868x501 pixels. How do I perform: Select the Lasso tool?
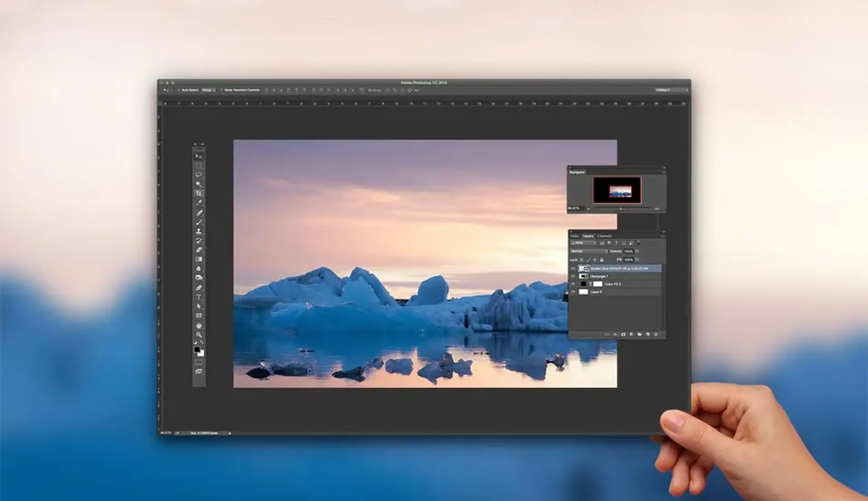click(199, 175)
